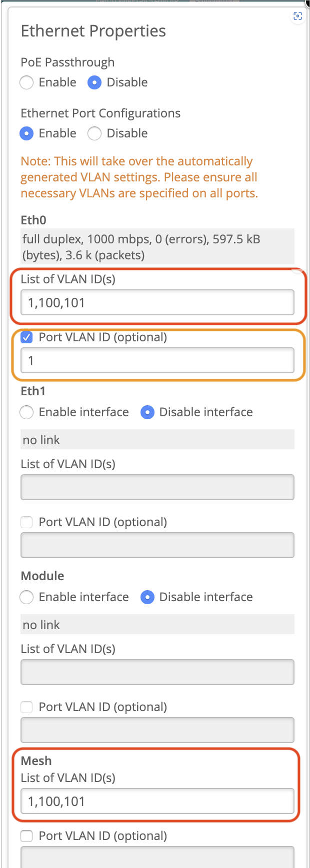Click Eth0 List of VLAN IDs field
The width and height of the screenshot is (310, 868).
click(157, 303)
